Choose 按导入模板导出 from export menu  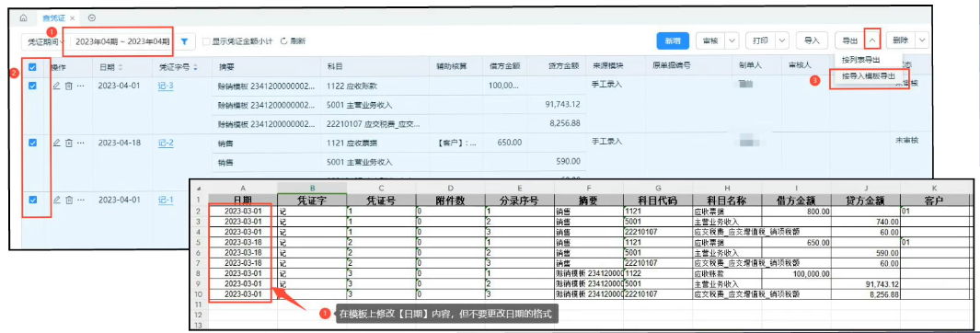[x=868, y=76]
